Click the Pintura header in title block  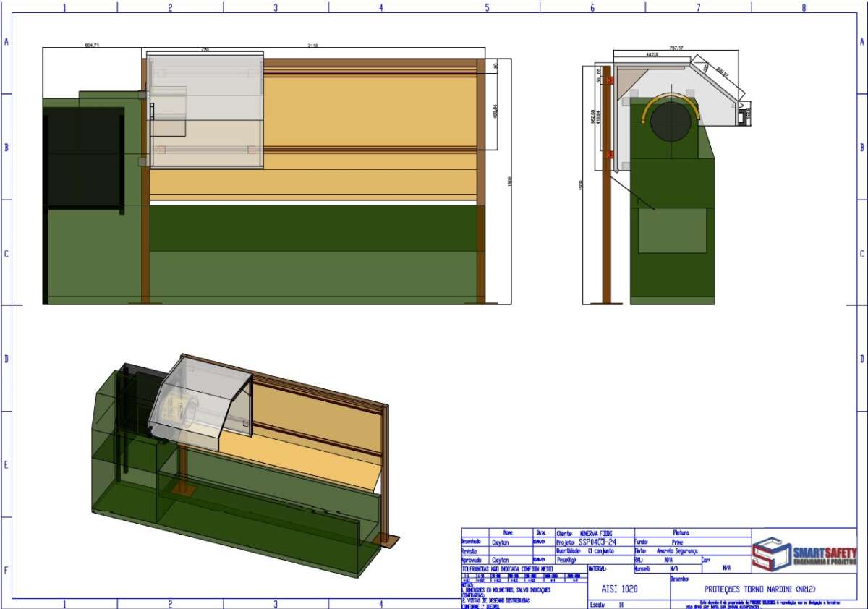[x=682, y=532]
